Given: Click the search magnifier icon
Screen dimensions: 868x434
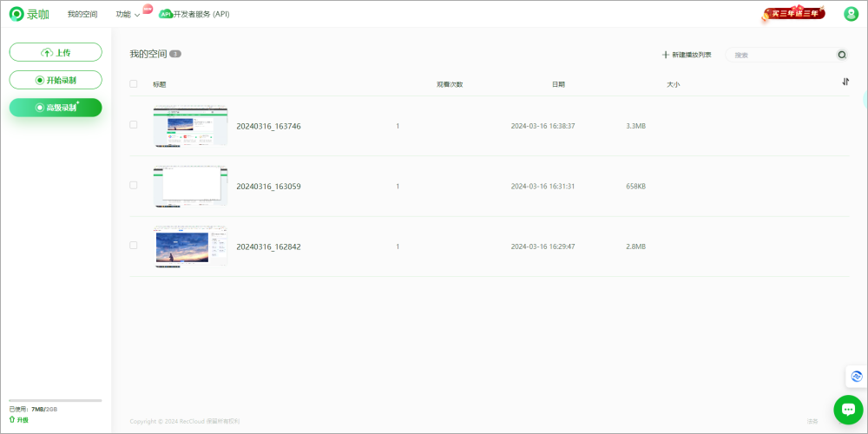Looking at the screenshot, I should [841, 55].
